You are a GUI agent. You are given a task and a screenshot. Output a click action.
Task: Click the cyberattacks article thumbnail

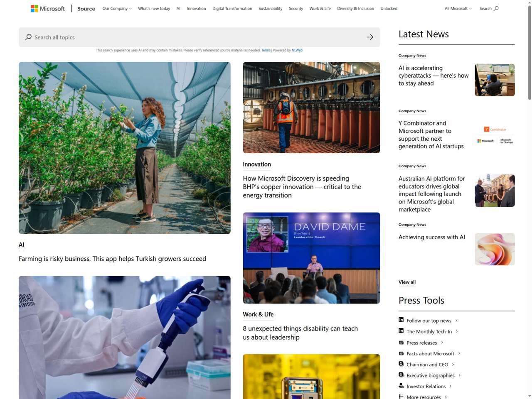(x=495, y=80)
